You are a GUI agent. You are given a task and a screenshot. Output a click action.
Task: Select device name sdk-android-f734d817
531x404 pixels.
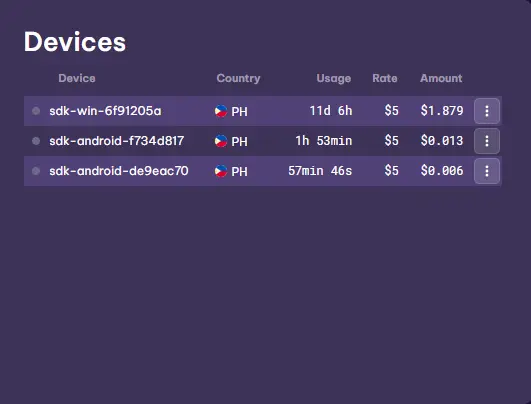116,141
